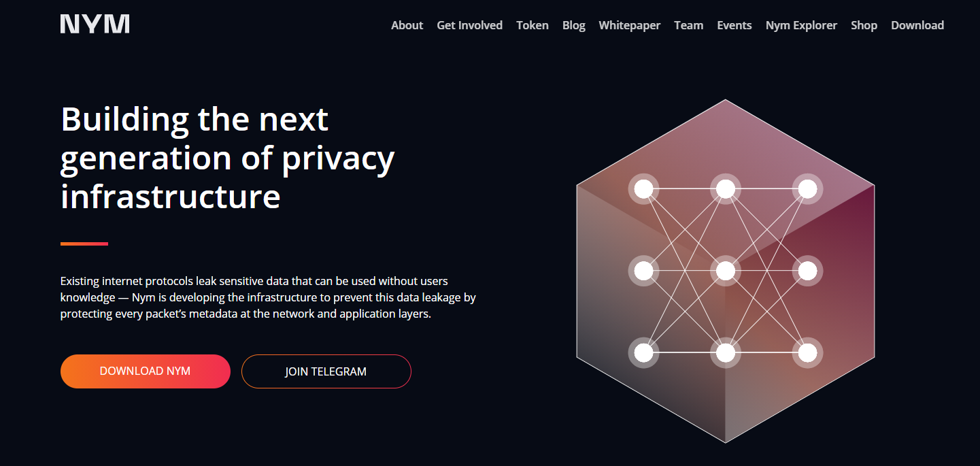Open the Token page
The height and width of the screenshot is (466, 980).
pyautogui.click(x=532, y=25)
